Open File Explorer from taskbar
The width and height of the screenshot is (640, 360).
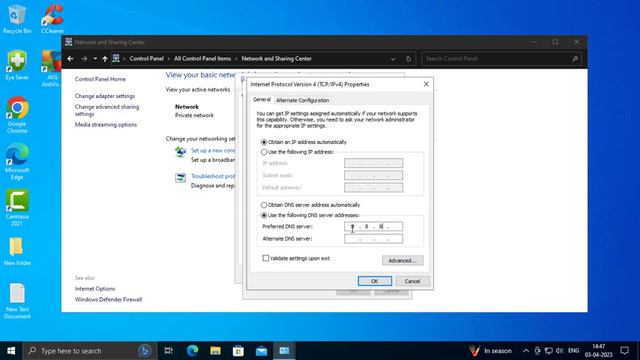(216, 351)
